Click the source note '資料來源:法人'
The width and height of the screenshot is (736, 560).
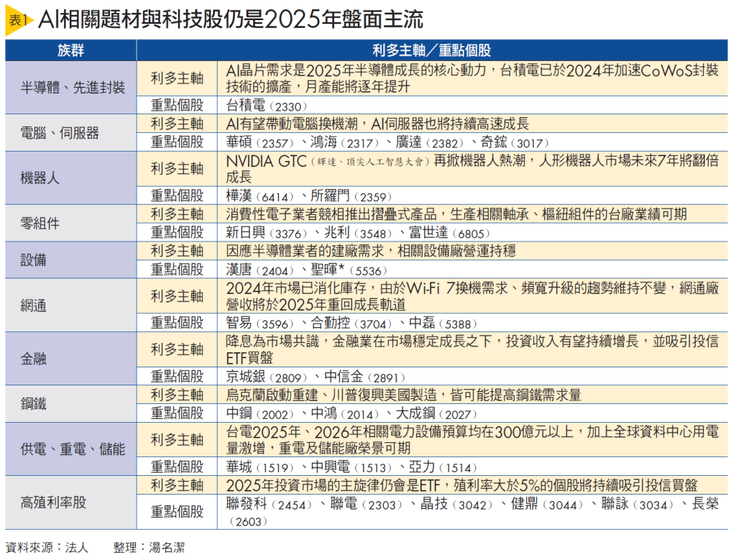coord(47,547)
